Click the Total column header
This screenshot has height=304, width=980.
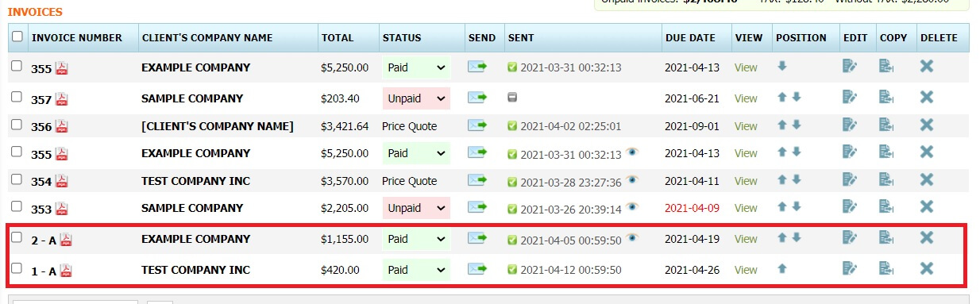337,37
